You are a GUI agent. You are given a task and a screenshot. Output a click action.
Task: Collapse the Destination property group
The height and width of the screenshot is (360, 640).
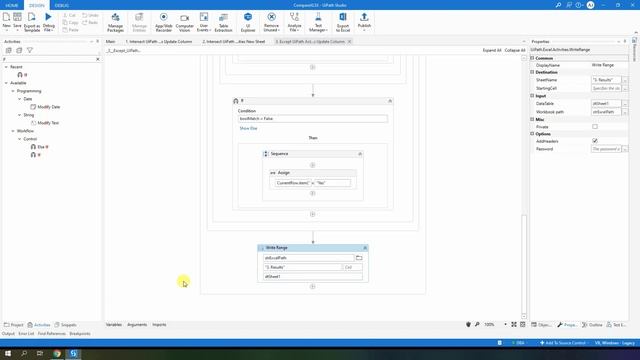coord(532,72)
